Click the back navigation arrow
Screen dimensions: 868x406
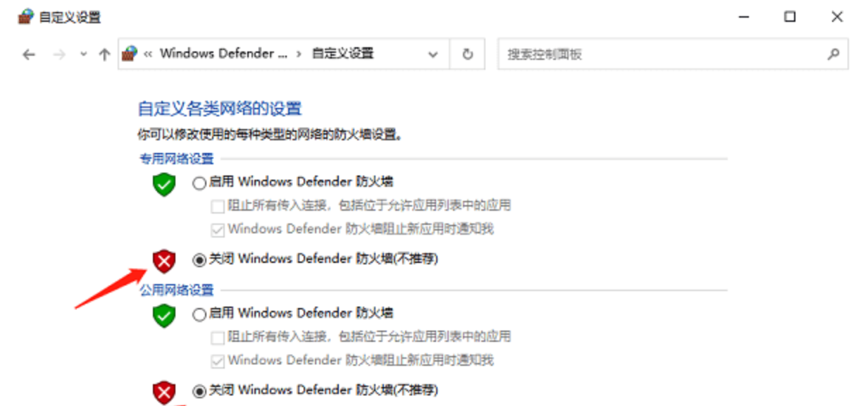pos(28,54)
